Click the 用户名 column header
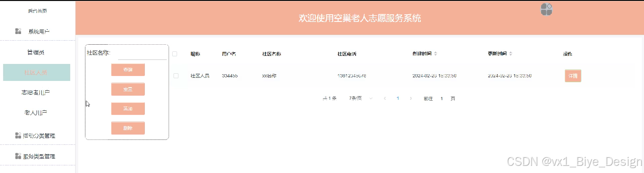The height and width of the screenshot is (173, 644). pos(229,54)
